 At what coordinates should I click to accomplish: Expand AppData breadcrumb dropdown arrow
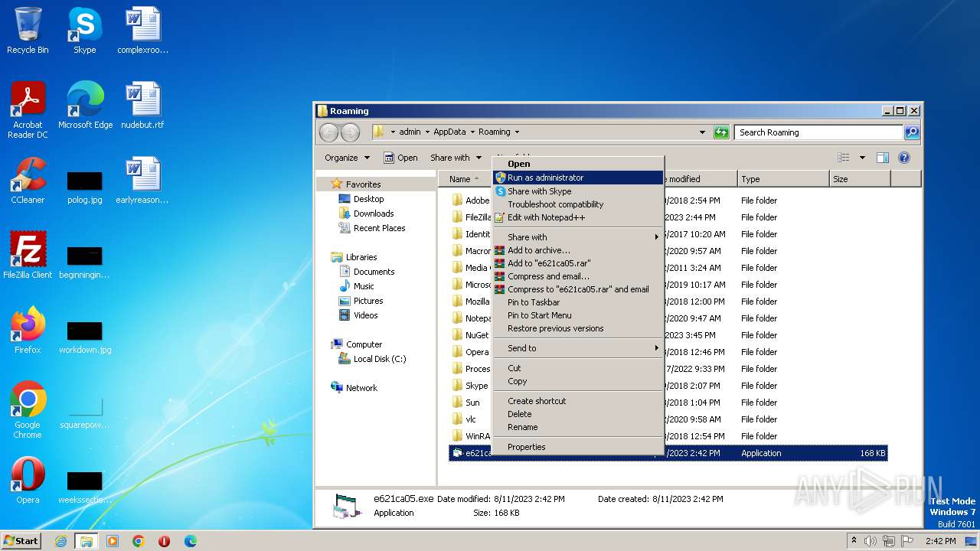click(472, 132)
